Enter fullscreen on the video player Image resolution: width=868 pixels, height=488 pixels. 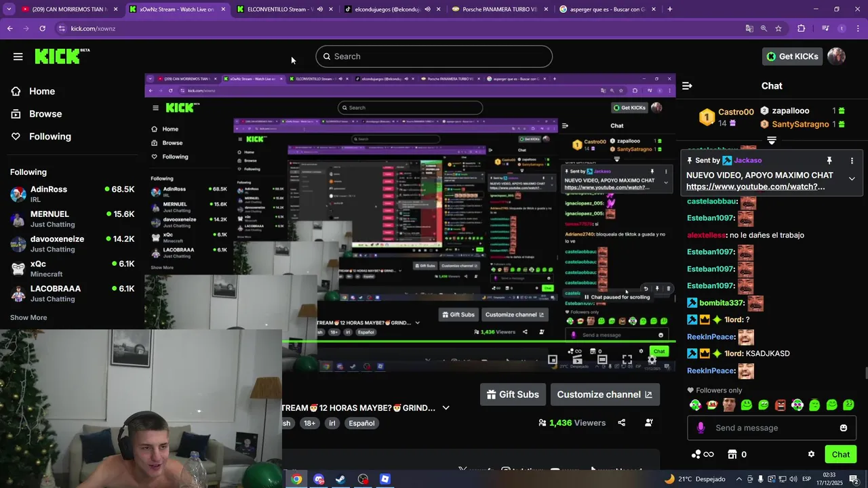pyautogui.click(x=627, y=360)
